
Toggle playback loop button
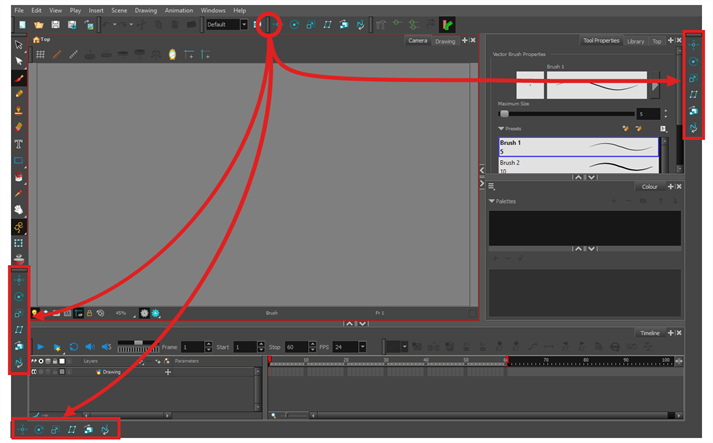73,346
